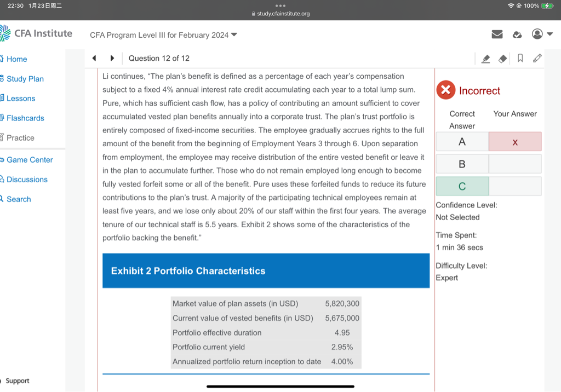Go to the next question arrow
Image resolution: width=561 pixels, height=392 pixels.
coord(112,58)
